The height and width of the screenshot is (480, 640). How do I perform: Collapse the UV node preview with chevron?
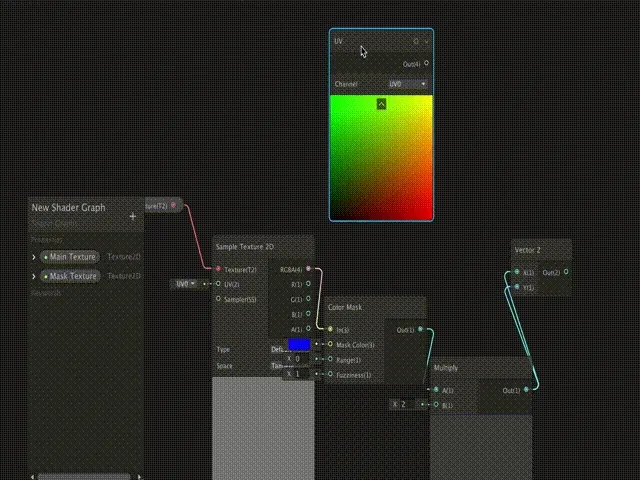381,104
